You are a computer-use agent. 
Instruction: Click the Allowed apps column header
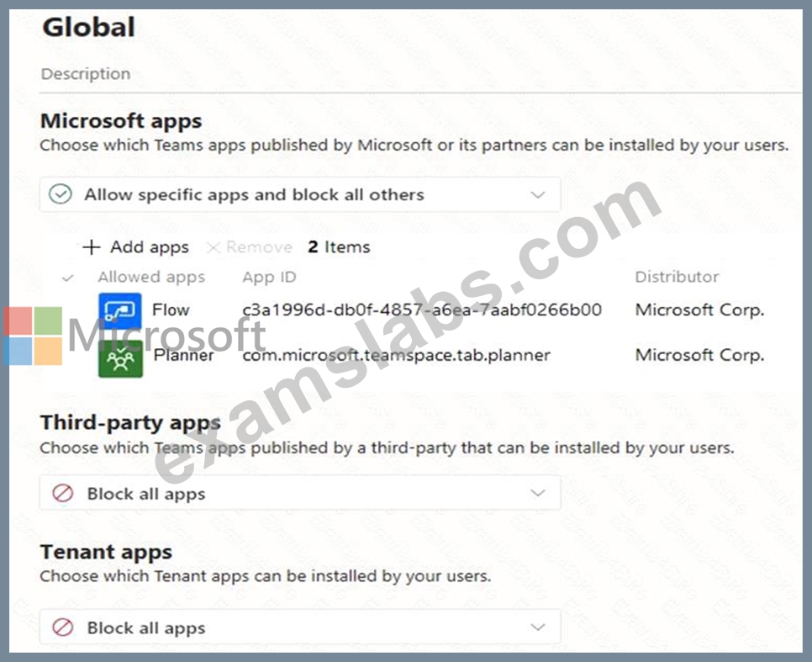(152, 278)
